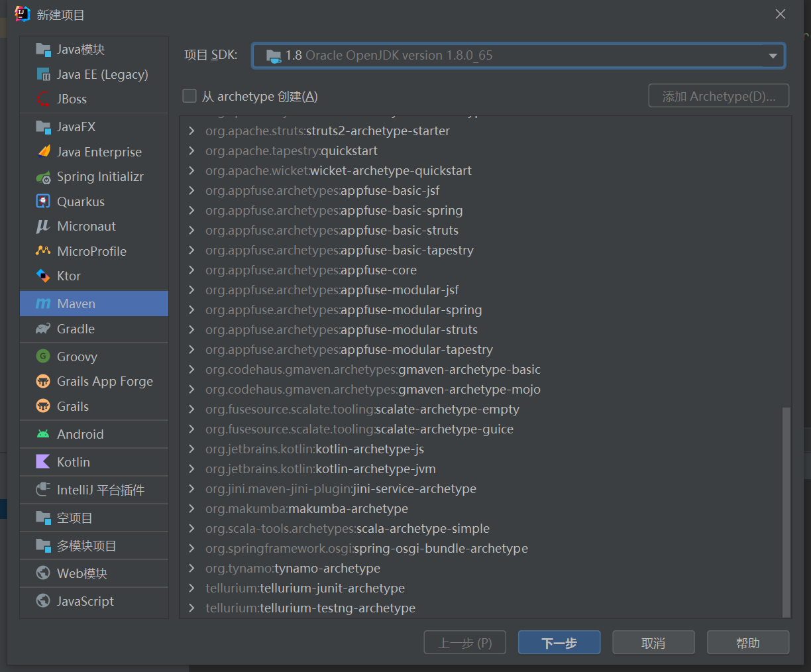Expand the appfuse-core entry

coord(191,270)
